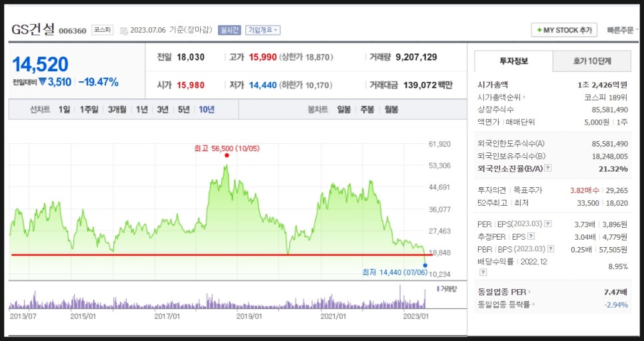The height and width of the screenshot is (341, 644).
Task: Click the 동일업종 등락률 value -2.94%
Action: [x=616, y=305]
